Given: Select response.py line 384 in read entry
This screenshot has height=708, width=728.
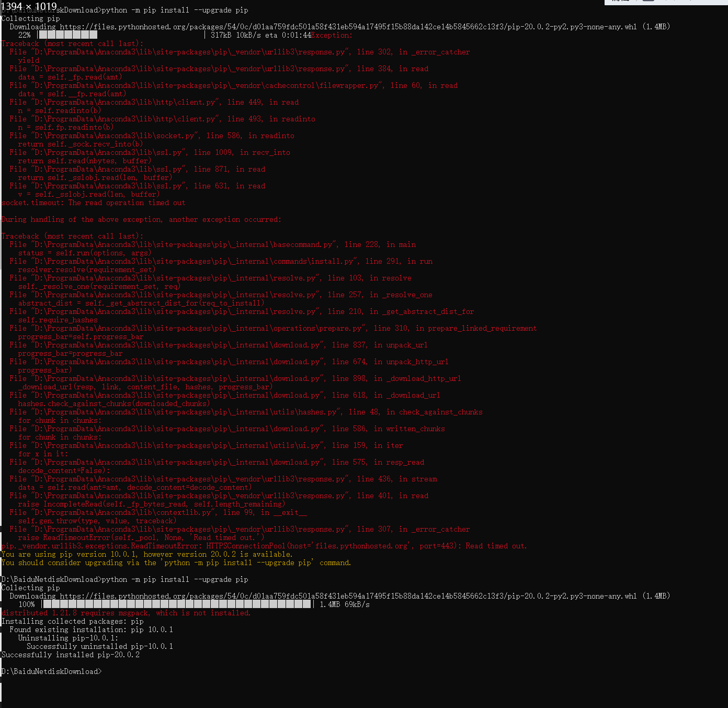Looking at the screenshot, I should pyautogui.click(x=219, y=69).
